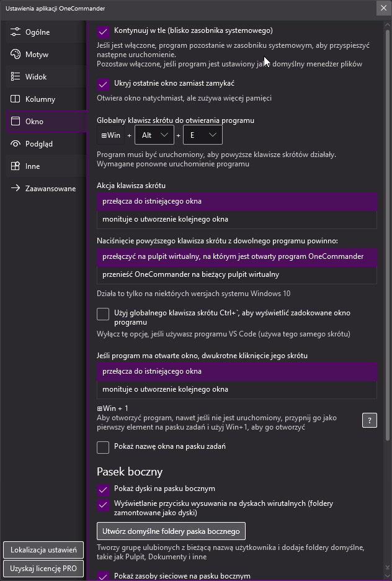Click the arrow icon beside Zaawansowane

tap(17, 188)
